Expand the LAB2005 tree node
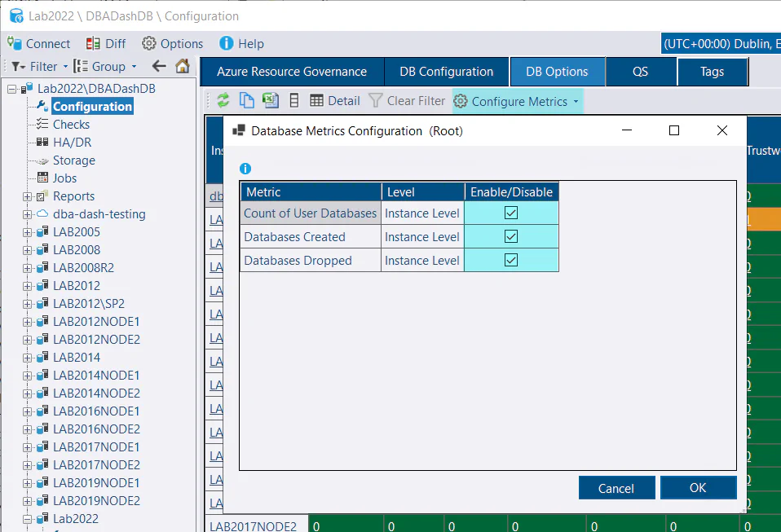Image resolution: width=781 pixels, height=532 pixels. click(27, 231)
